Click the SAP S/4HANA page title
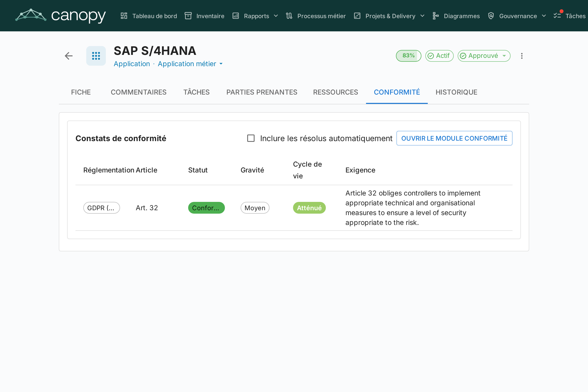Image resolution: width=588 pixels, height=392 pixels. [x=155, y=51]
